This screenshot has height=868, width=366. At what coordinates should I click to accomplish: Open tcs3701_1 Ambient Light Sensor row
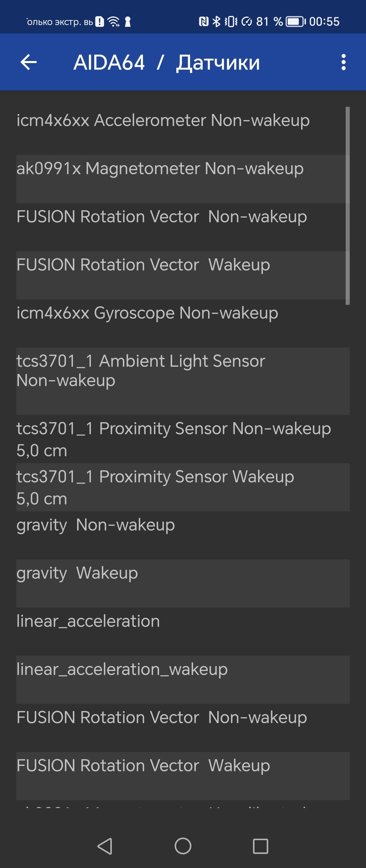point(141,371)
